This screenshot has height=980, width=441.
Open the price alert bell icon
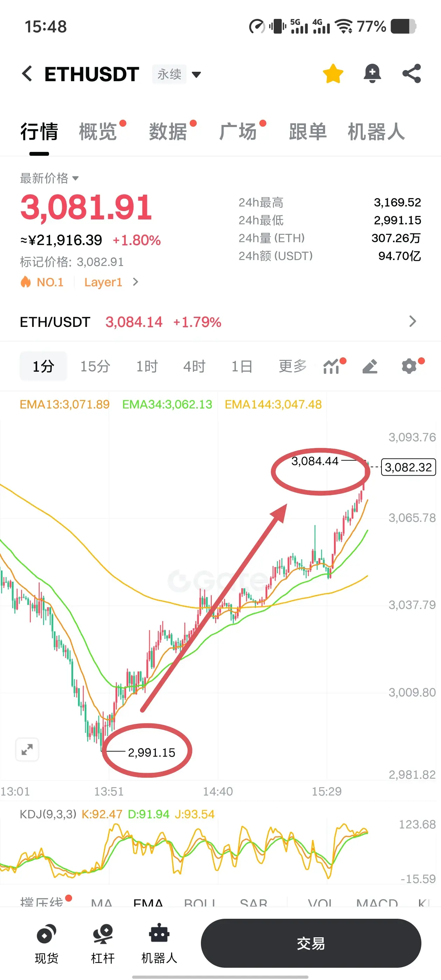(372, 73)
